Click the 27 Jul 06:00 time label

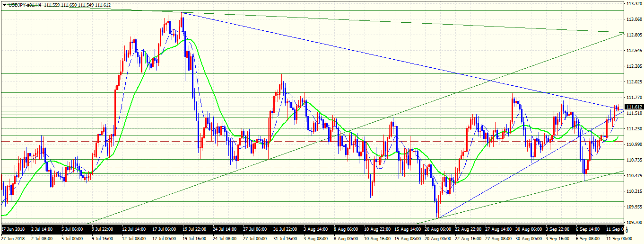[x=256, y=229]
